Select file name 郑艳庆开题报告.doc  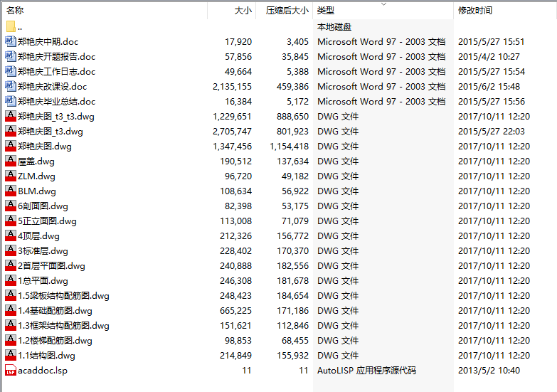(x=56, y=57)
